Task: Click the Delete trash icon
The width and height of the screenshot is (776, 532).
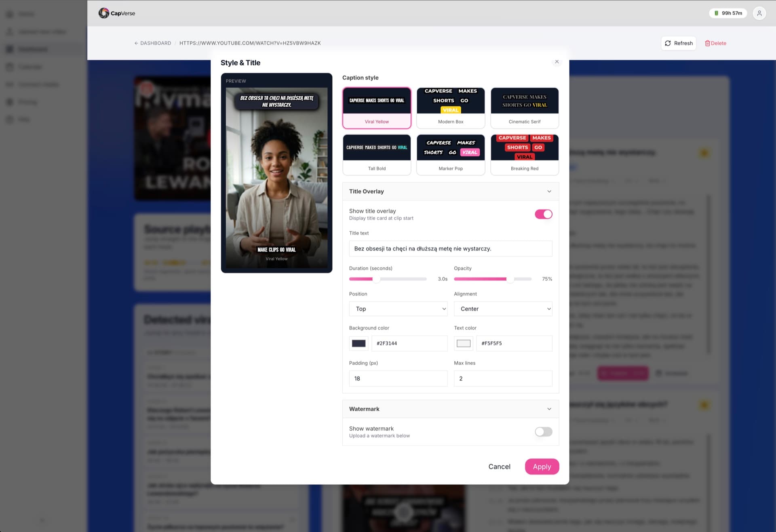Action: [707, 43]
